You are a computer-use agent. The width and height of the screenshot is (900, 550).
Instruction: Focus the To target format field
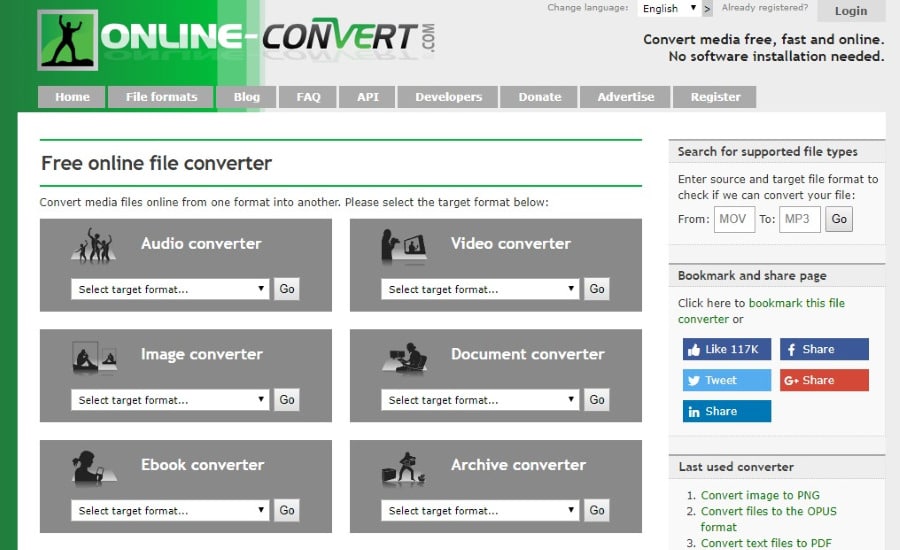pos(800,219)
